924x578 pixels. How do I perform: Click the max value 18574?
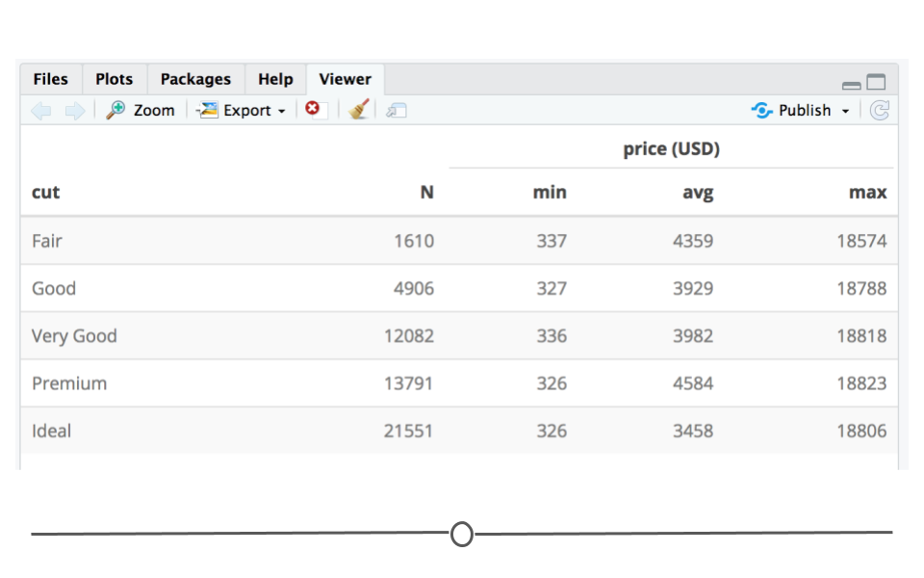click(x=861, y=241)
